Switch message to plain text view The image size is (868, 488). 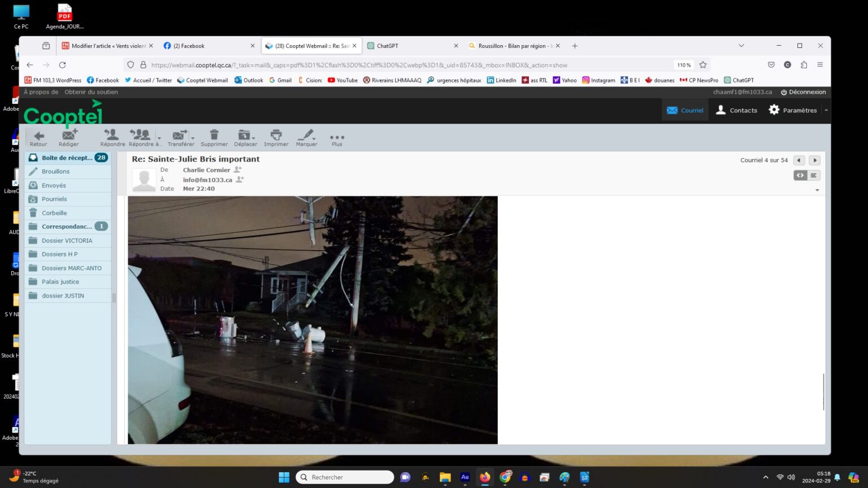tap(814, 176)
